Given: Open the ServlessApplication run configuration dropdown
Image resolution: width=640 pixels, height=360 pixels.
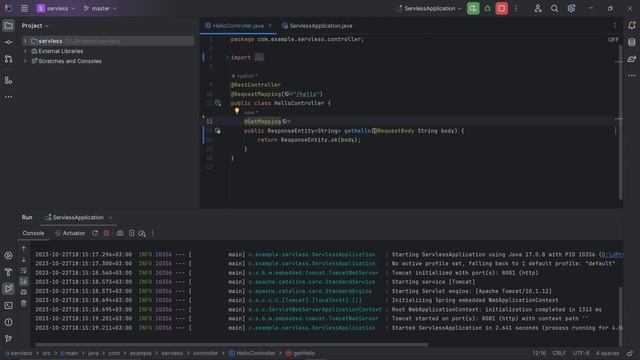Looking at the screenshot, I should point(429,9).
